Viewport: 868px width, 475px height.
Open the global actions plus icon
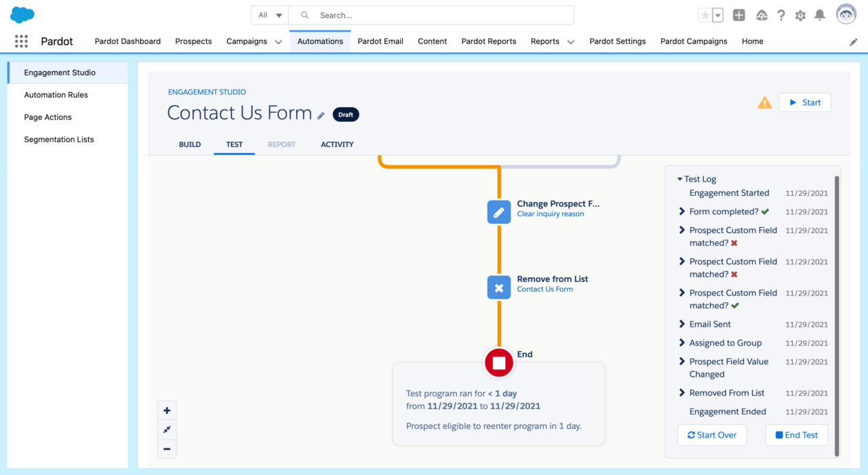click(x=739, y=15)
